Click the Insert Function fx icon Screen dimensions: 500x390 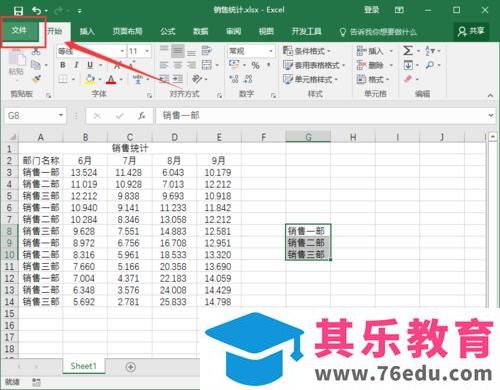tap(142, 116)
